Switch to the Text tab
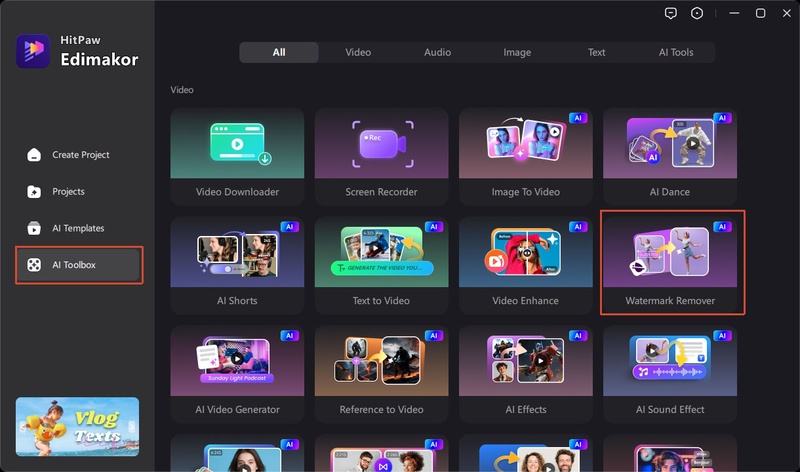Screen dimensions: 800x472 (x=596, y=53)
